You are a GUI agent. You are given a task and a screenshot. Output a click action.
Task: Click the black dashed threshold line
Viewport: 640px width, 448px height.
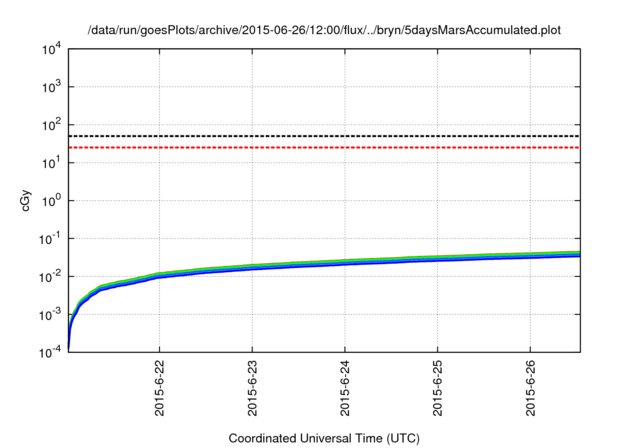pos(324,136)
